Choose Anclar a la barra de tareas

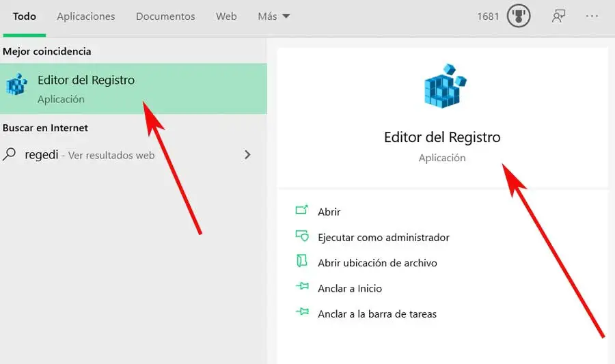(377, 314)
